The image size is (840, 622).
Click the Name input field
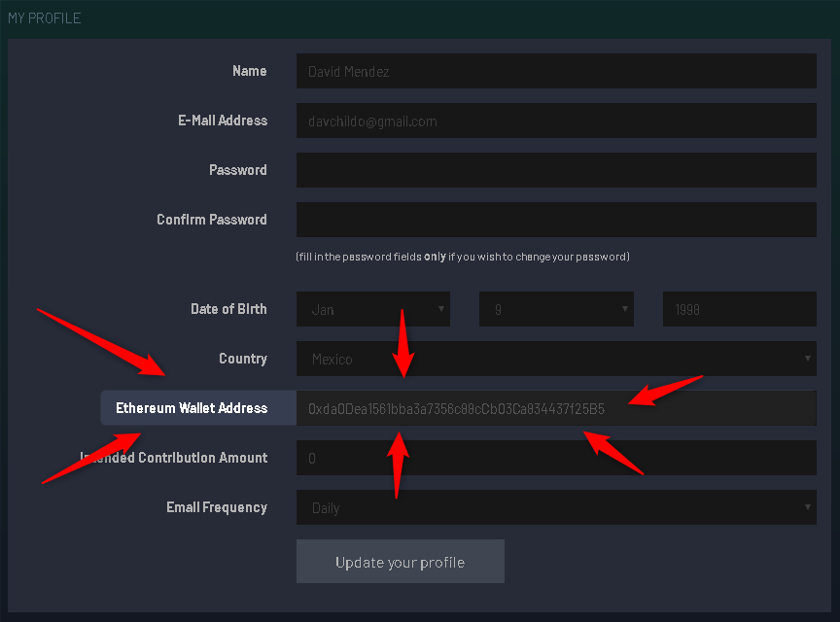click(x=555, y=71)
